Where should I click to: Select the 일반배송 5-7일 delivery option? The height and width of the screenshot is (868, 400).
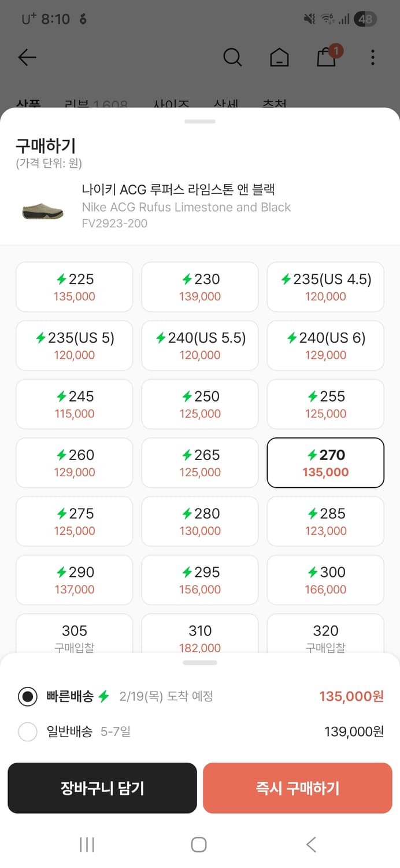pos(28,731)
